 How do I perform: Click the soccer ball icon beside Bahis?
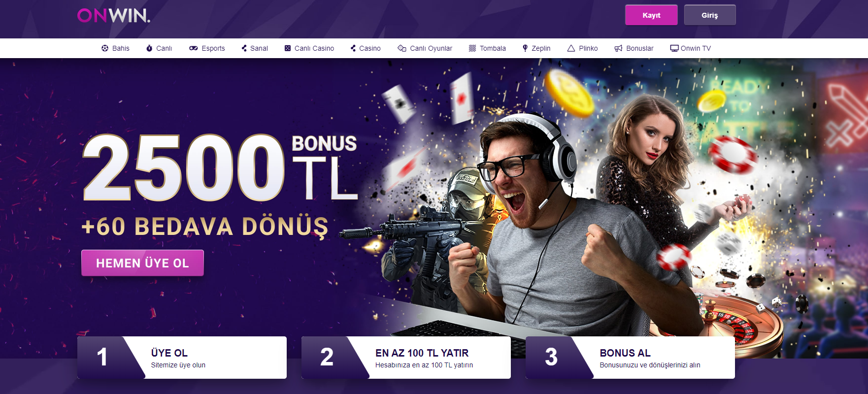pos(105,48)
